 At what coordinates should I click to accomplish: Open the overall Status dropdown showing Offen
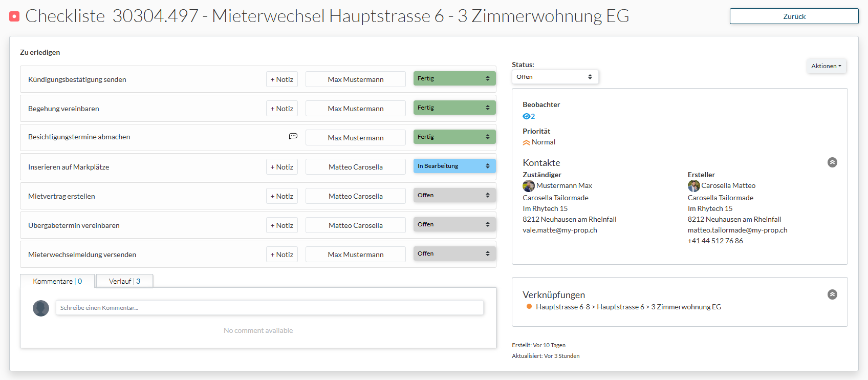555,77
